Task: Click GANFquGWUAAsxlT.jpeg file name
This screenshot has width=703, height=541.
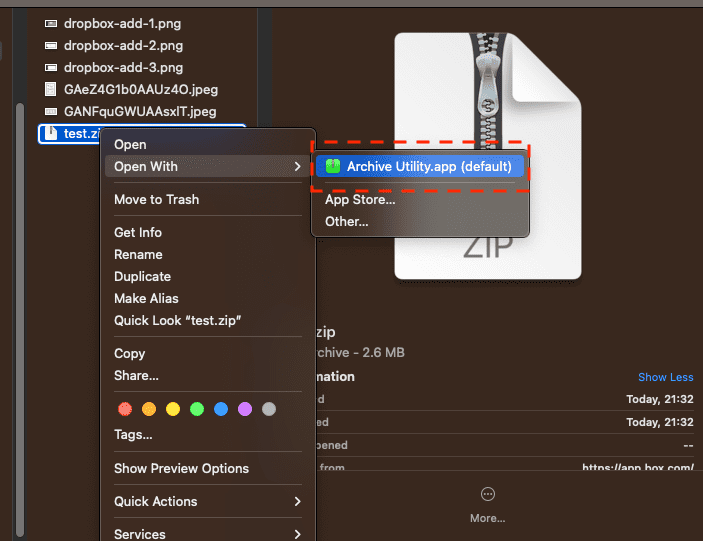Action: coord(140,111)
